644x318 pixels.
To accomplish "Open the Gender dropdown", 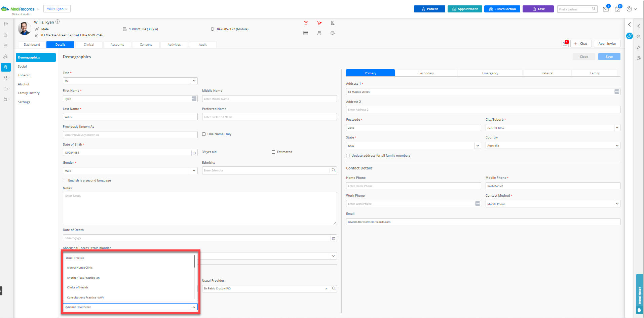I will [194, 170].
